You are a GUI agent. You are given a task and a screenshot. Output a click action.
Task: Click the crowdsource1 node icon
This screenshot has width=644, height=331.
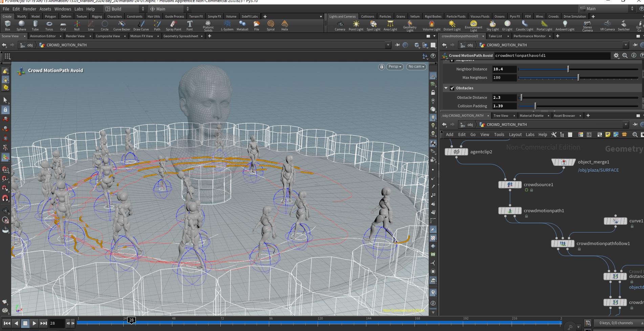[x=510, y=185]
